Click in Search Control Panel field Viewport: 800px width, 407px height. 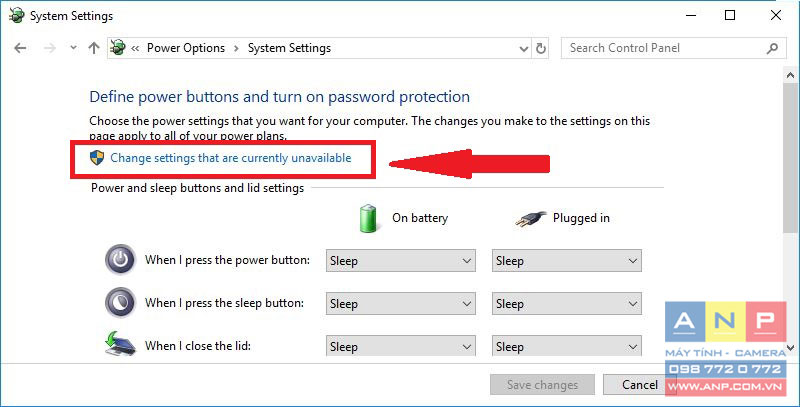[x=663, y=48]
